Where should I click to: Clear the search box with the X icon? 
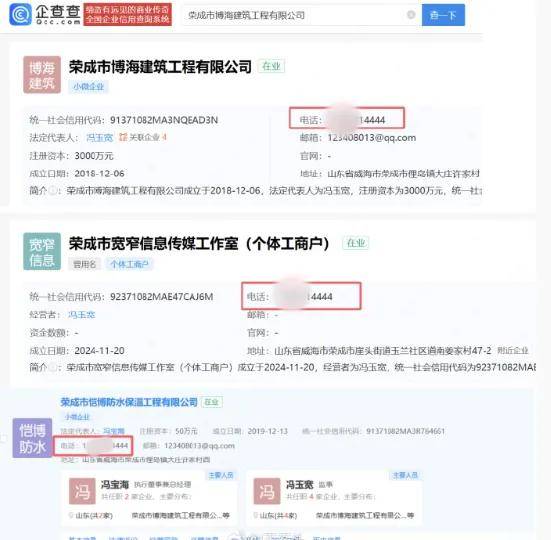coord(411,15)
